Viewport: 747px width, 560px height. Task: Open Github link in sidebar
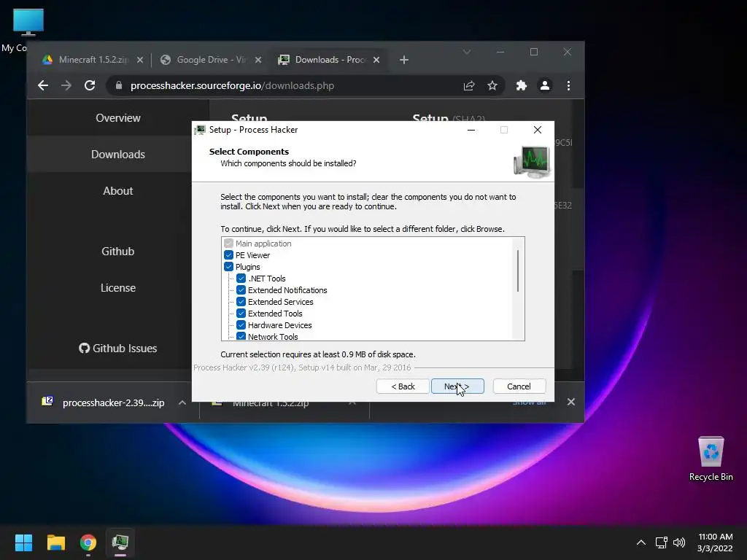coord(118,252)
